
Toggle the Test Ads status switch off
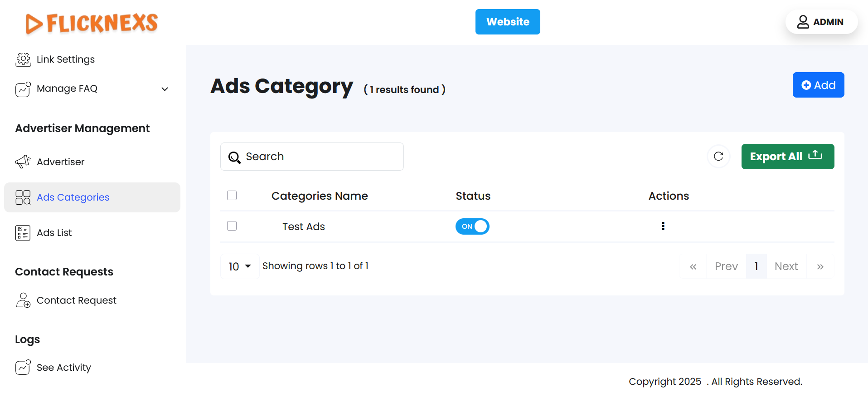click(472, 226)
